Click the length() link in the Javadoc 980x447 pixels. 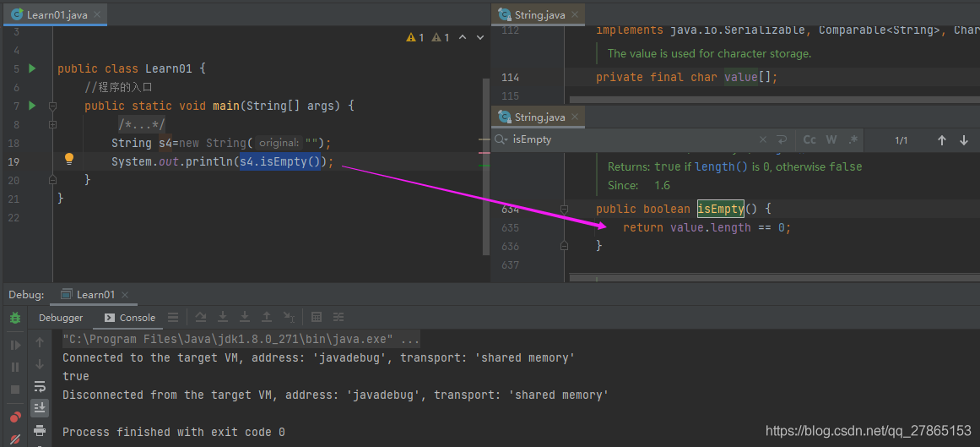point(721,167)
